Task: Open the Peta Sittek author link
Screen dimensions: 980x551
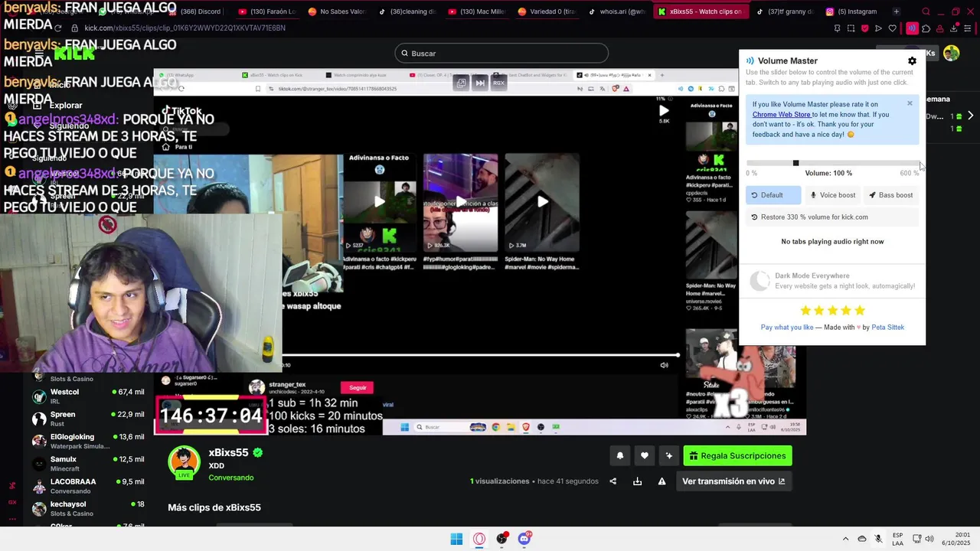Action: (887, 328)
